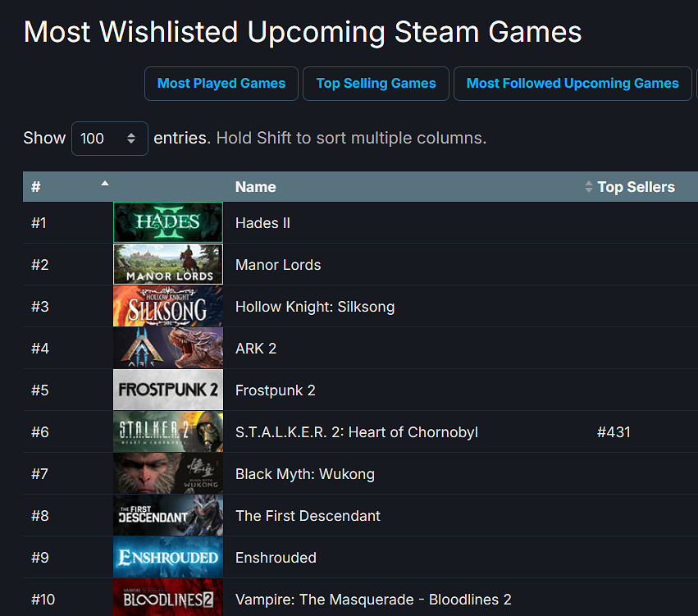The height and width of the screenshot is (616, 698).
Task: Open The First Descendant link
Action: click(308, 516)
